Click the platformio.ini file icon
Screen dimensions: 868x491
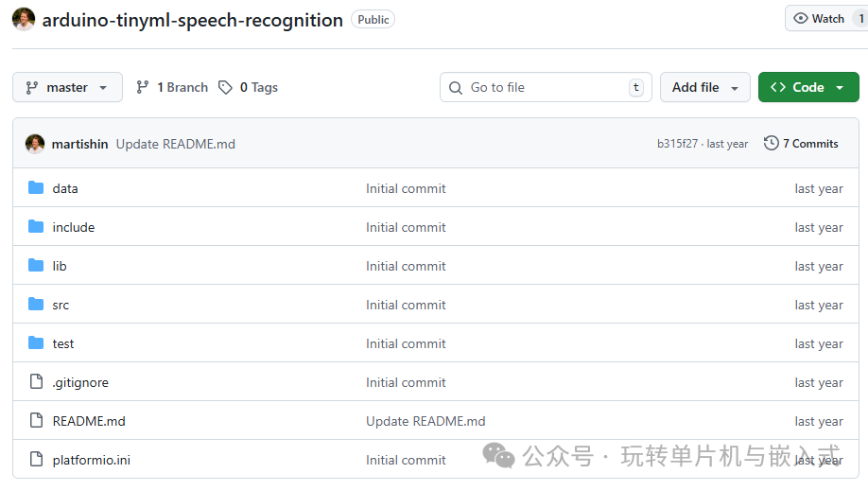[37, 460]
